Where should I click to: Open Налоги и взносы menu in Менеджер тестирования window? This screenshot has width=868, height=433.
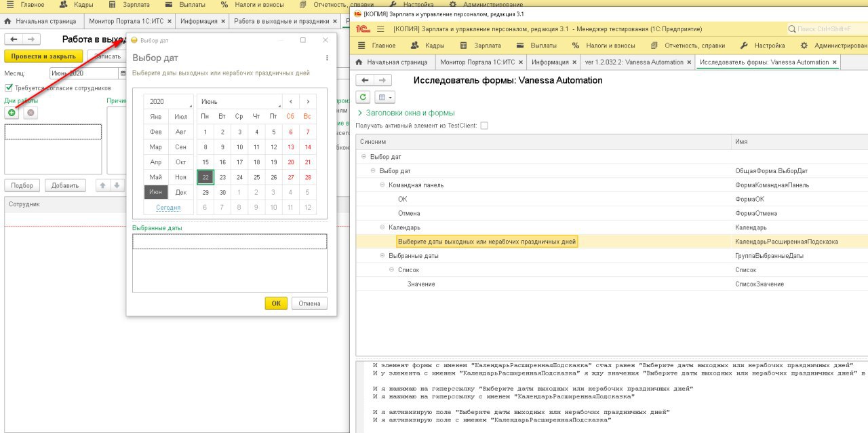[x=603, y=45]
